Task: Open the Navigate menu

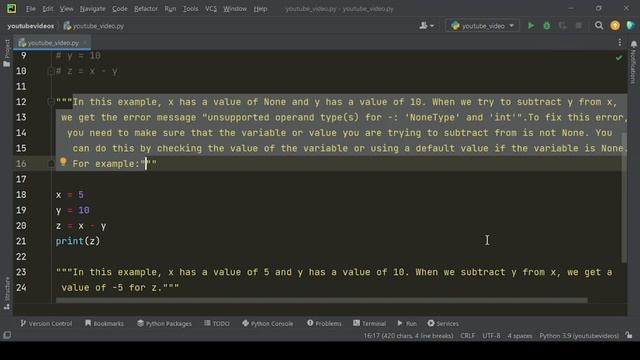Action: (x=93, y=9)
